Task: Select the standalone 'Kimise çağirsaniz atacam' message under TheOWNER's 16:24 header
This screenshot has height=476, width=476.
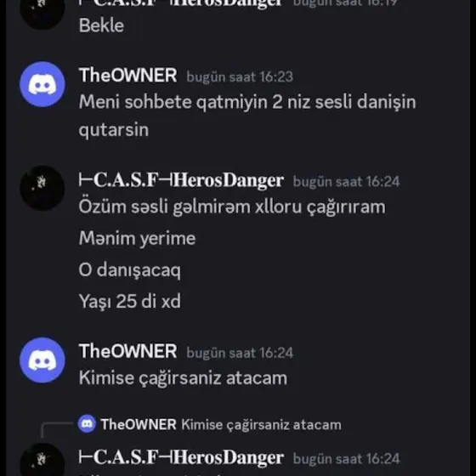Action: 183,378
